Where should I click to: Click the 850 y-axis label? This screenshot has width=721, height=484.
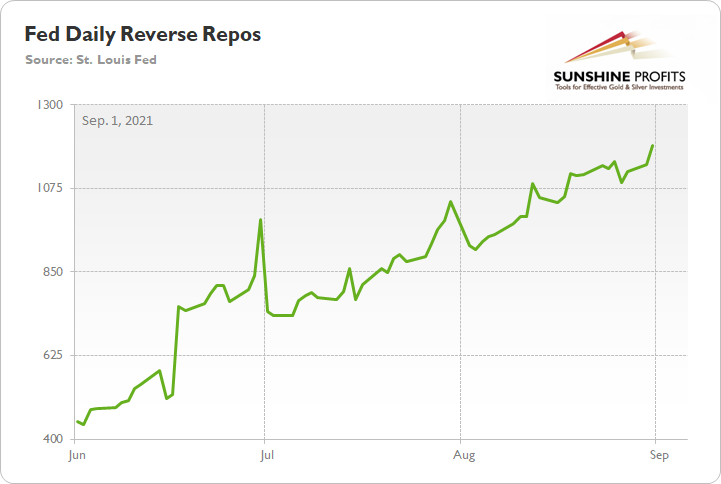pos(53,272)
